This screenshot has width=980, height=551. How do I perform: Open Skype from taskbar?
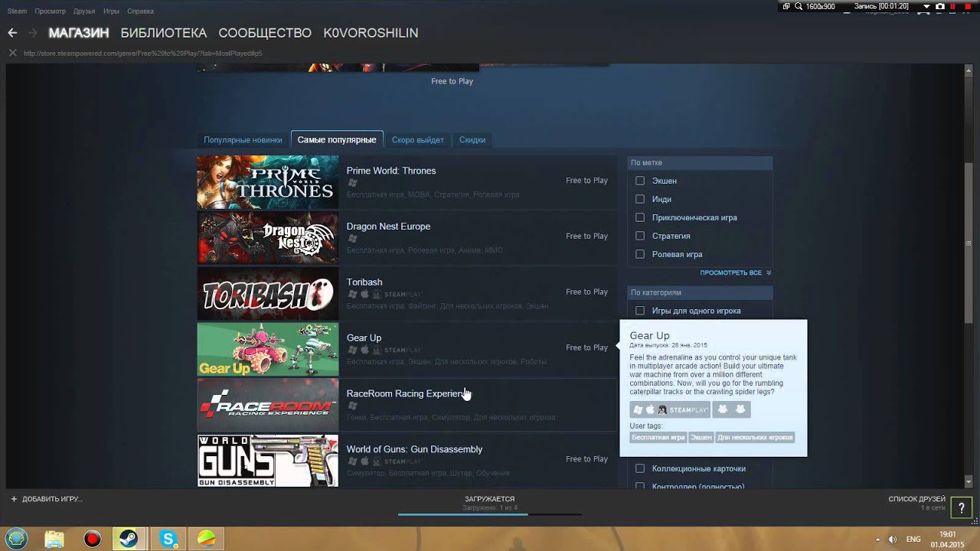tap(168, 539)
